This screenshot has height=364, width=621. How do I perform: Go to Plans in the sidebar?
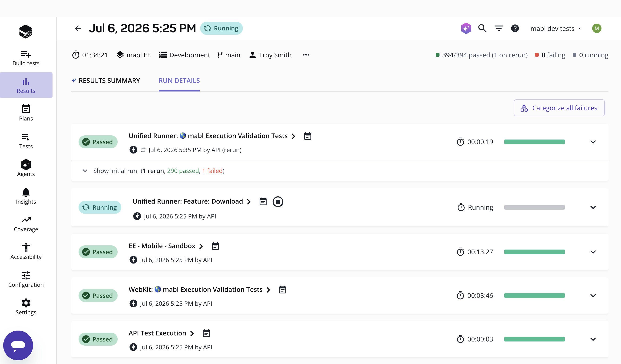pos(26,113)
